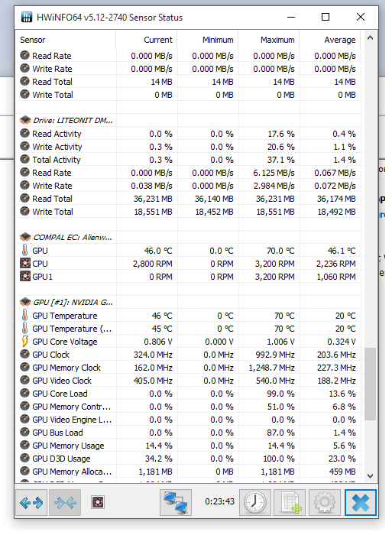The height and width of the screenshot is (535, 392).
Task: Start logging with the sheet-plus icon
Action: pyautogui.click(x=290, y=502)
